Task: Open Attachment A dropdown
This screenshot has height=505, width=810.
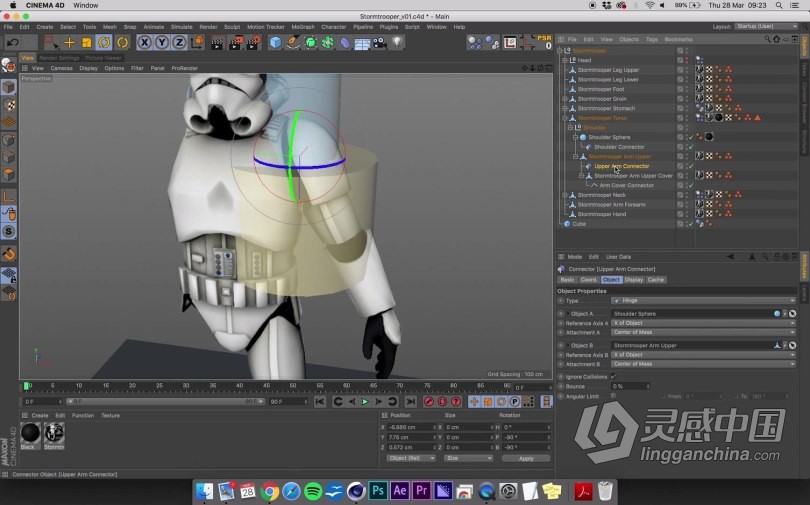Action: point(703,333)
